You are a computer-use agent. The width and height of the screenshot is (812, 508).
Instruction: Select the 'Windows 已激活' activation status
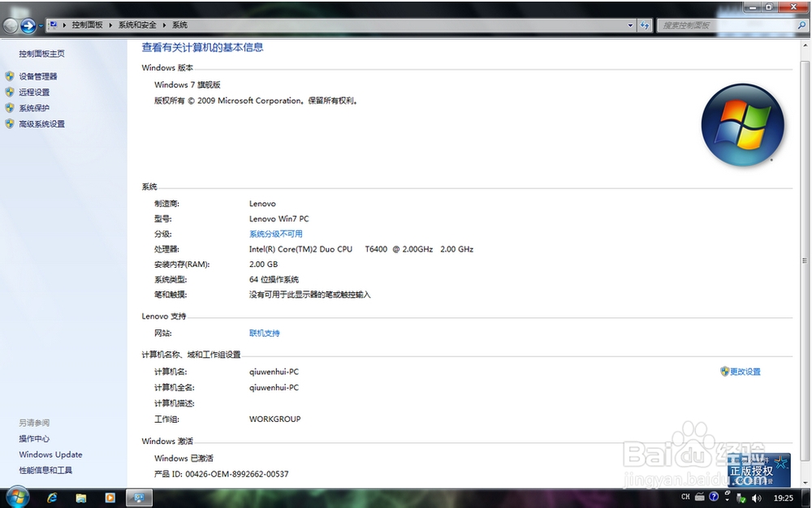[x=184, y=458]
